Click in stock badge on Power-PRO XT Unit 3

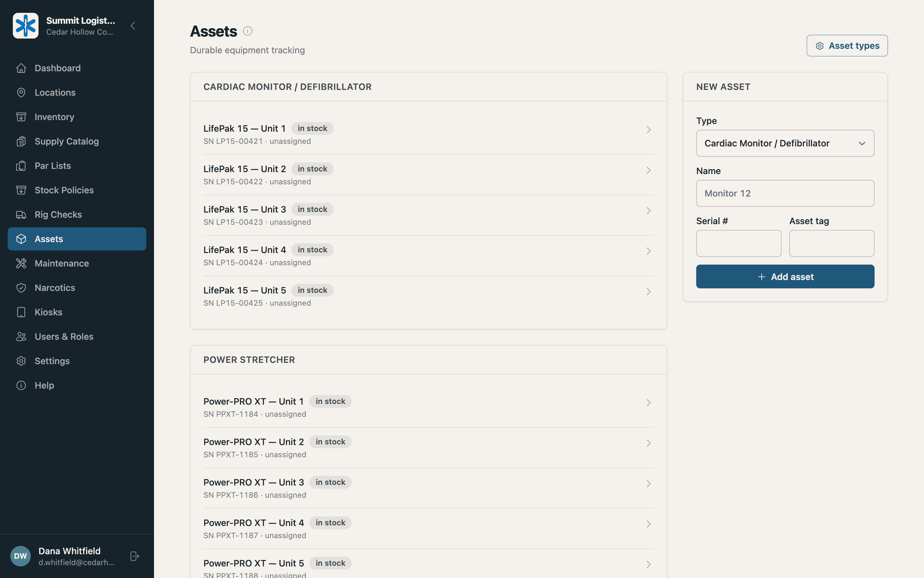(x=330, y=482)
